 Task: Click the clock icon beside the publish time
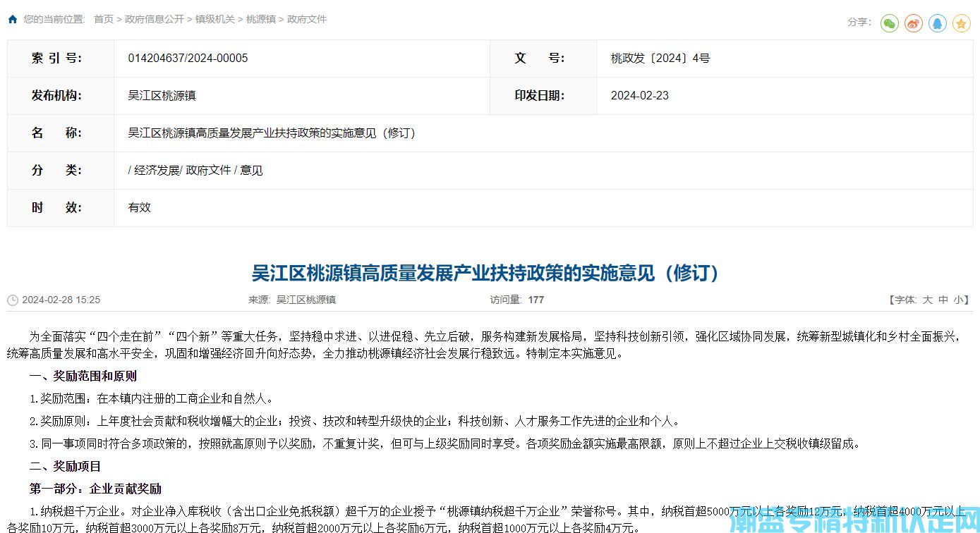point(13,300)
